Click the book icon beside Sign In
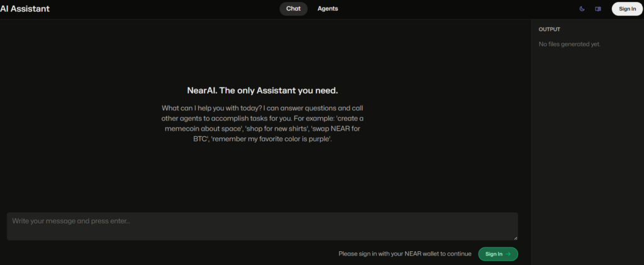644x265 pixels. pyautogui.click(x=598, y=9)
